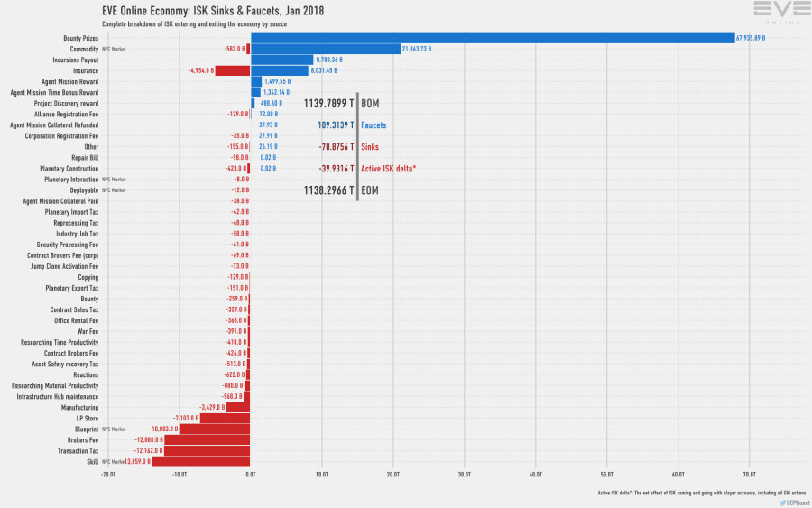This screenshot has height=508, width=812.
Task: Click the 'Active ISK delta*' legend label
Action: (388, 169)
